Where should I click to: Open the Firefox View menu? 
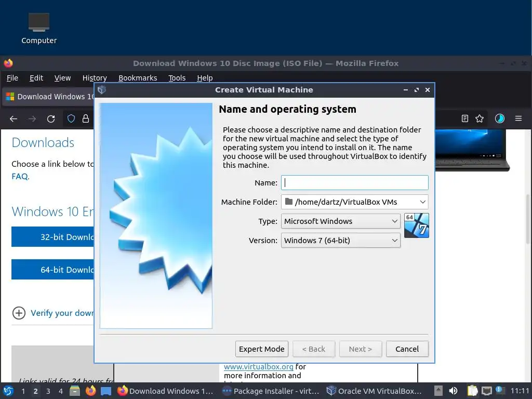pos(62,78)
